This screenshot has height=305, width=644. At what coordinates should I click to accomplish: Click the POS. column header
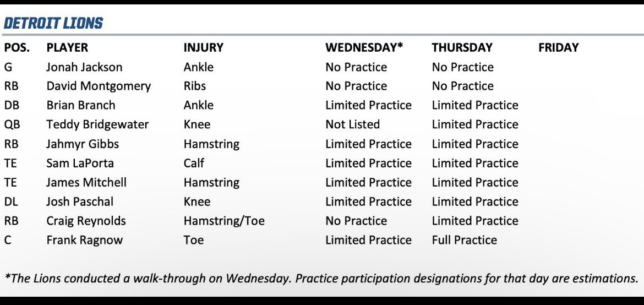pyautogui.click(x=17, y=48)
